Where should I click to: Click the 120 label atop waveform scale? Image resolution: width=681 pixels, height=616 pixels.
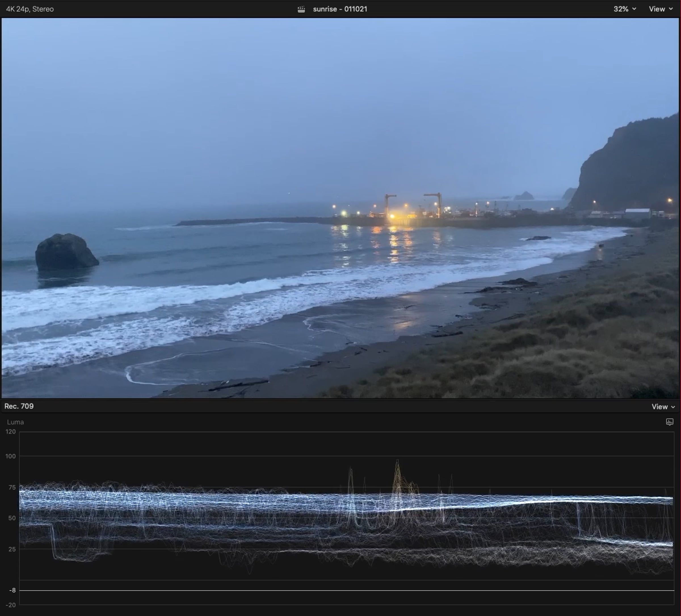pyautogui.click(x=10, y=432)
